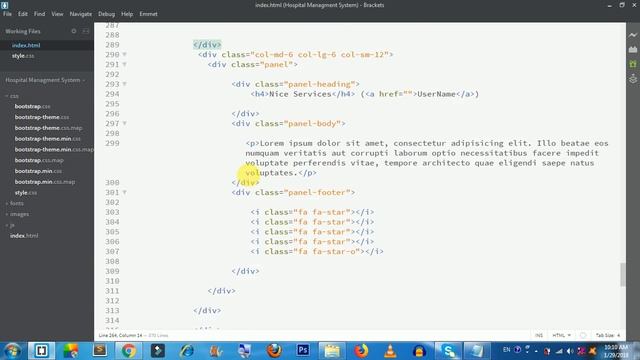Open the file explorer folder in taskbar
This screenshot has width=640, height=360.
point(332,351)
